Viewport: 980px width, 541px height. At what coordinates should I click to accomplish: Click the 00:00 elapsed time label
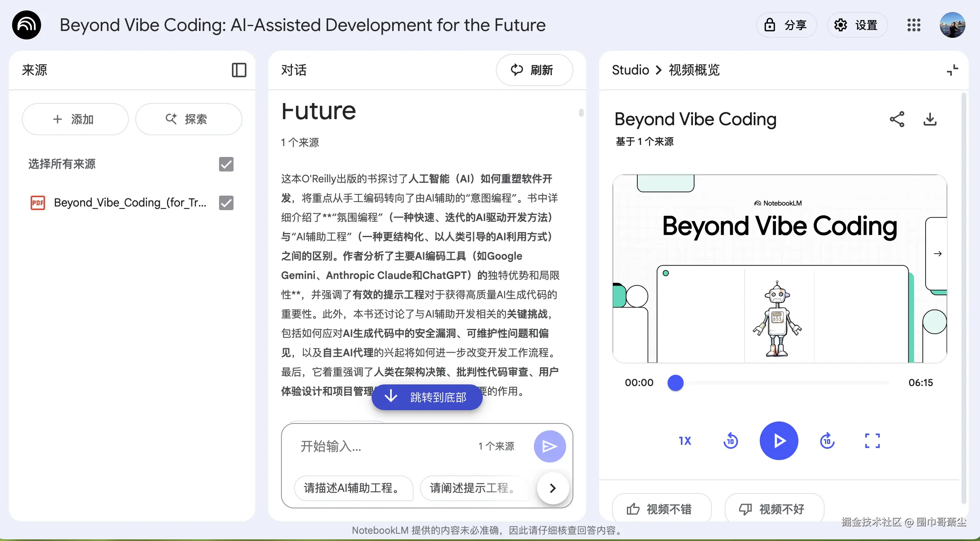pyautogui.click(x=639, y=382)
